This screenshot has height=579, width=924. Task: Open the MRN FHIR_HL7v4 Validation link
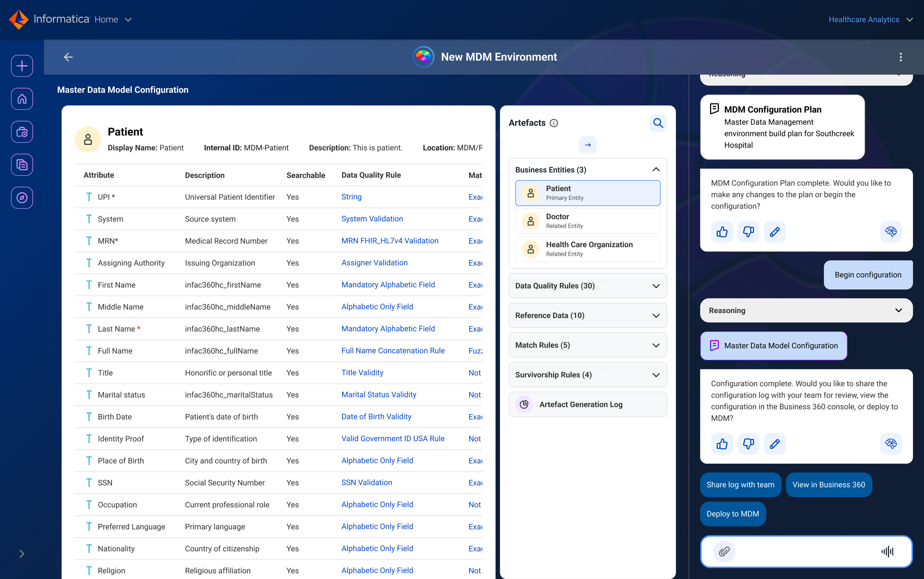click(390, 241)
